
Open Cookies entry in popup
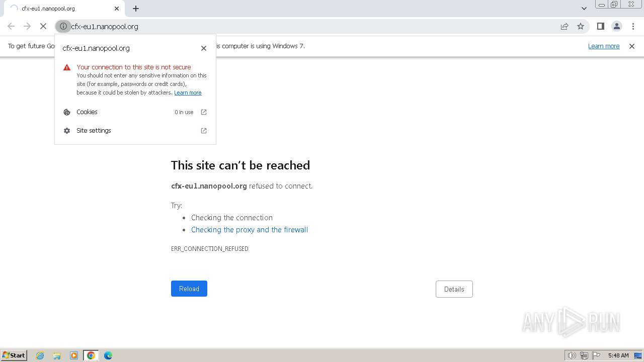pos(135,112)
